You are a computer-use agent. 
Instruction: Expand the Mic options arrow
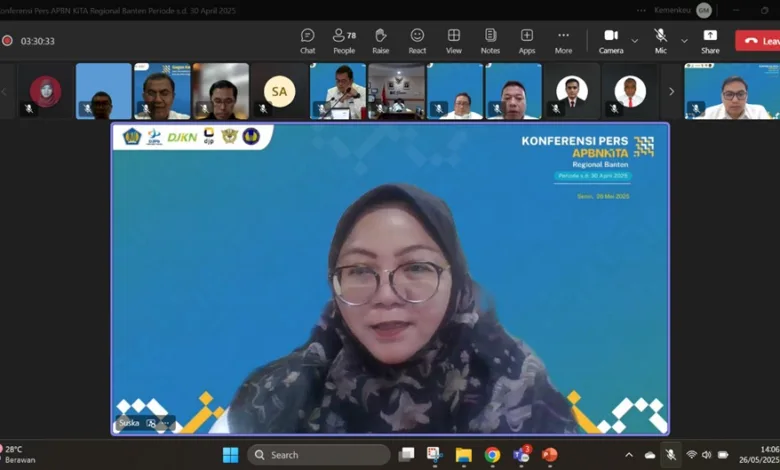[x=684, y=41]
